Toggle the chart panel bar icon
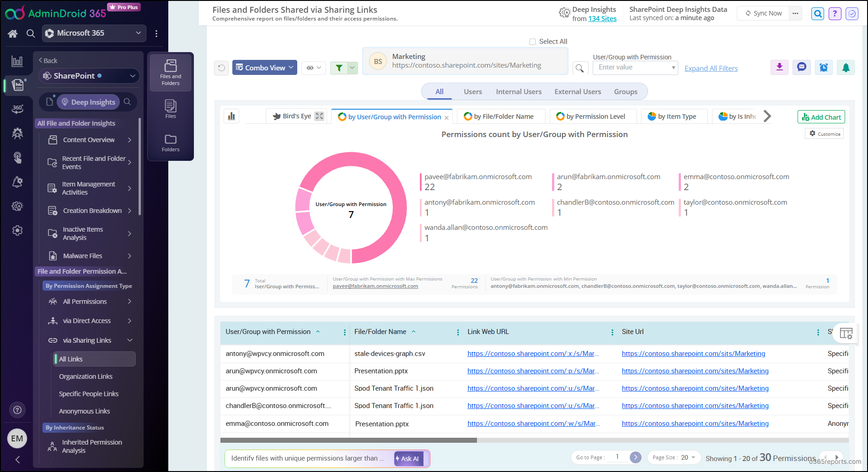The image size is (868, 472). coord(231,116)
